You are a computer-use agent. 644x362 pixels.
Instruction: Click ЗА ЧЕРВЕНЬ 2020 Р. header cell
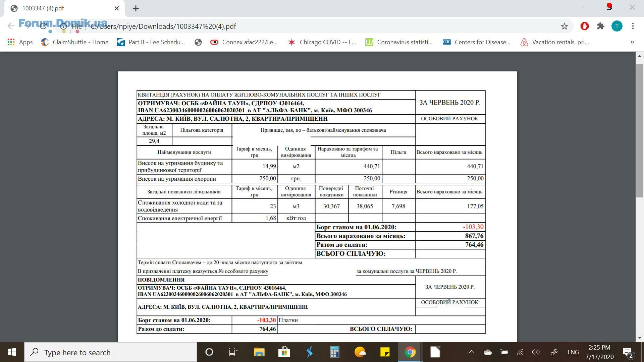450,103
